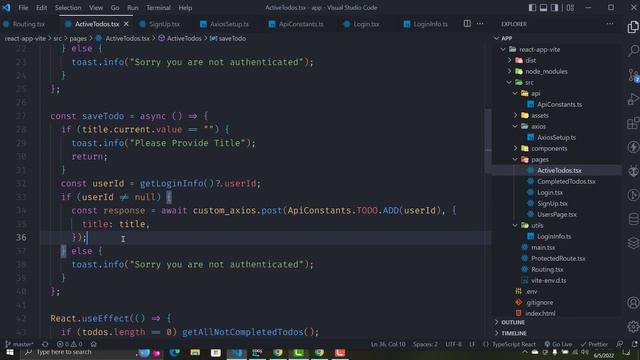The height and width of the screenshot is (360, 640).
Task: Click UTF-8 encoding status item
Action: click(453, 344)
